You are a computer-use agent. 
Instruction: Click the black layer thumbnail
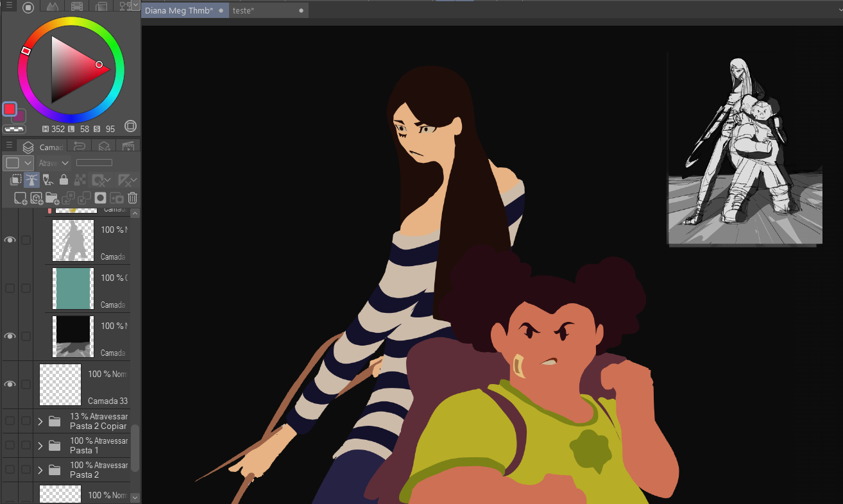[x=73, y=337]
